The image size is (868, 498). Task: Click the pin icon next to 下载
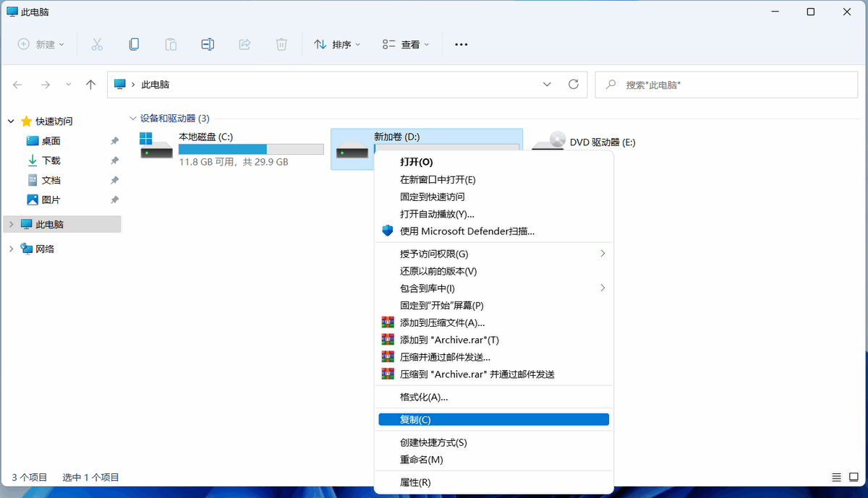point(114,160)
